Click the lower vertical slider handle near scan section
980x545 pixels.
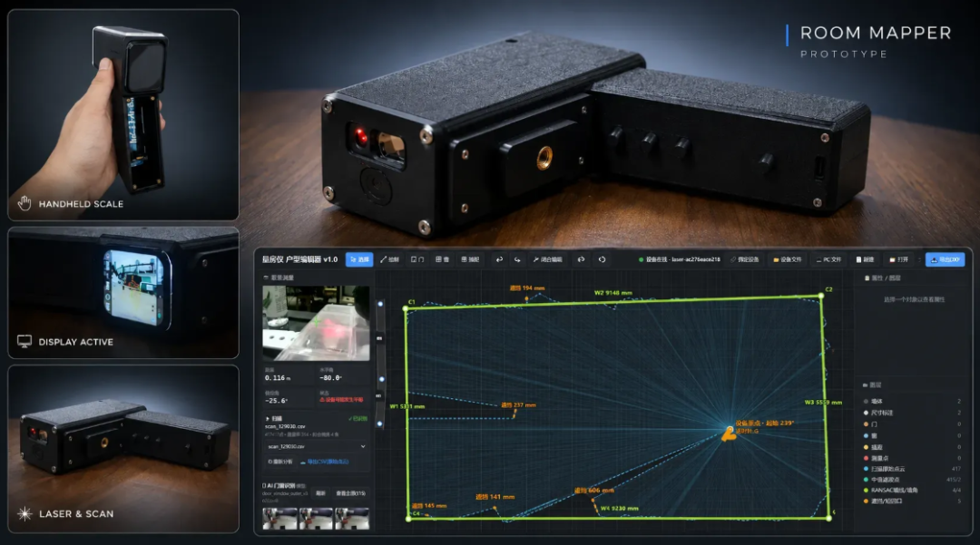coord(378,395)
